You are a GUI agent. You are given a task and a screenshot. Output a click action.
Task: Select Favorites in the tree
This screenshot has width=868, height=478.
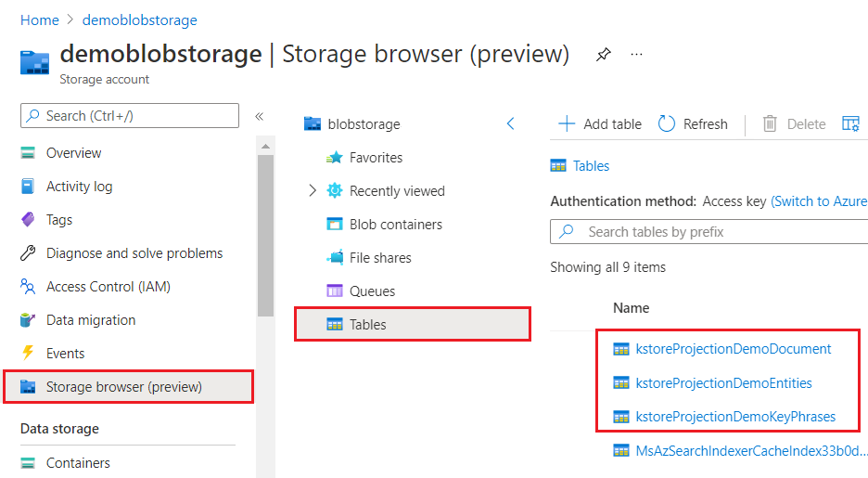click(x=376, y=158)
